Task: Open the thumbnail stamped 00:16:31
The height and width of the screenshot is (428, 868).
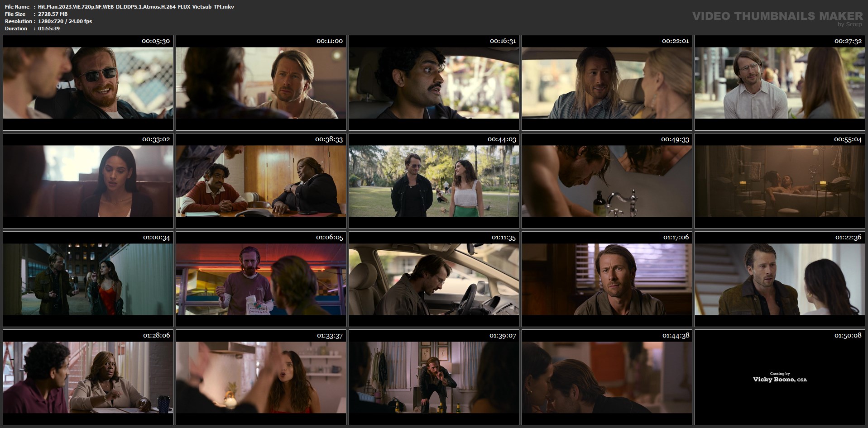Action: 434,83
